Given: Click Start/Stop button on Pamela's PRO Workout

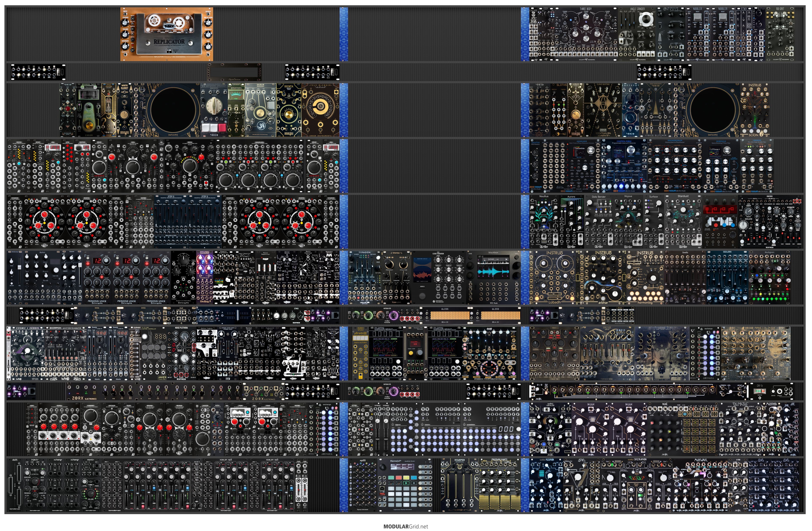Looking at the screenshot, I should click(411, 353).
